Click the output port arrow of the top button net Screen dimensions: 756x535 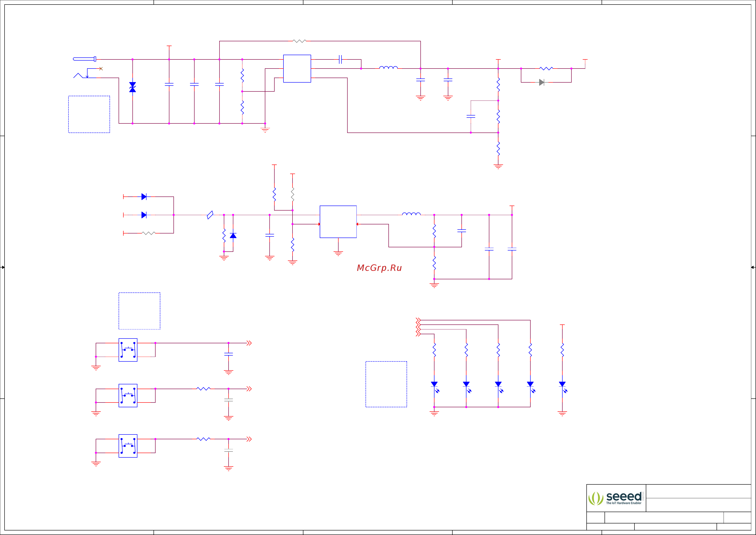pyautogui.click(x=249, y=343)
